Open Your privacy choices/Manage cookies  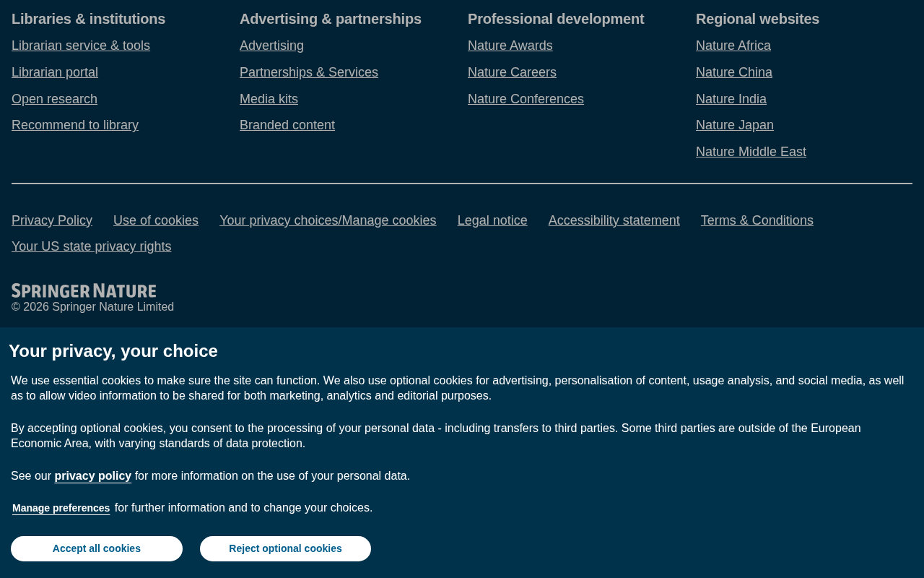point(328,220)
